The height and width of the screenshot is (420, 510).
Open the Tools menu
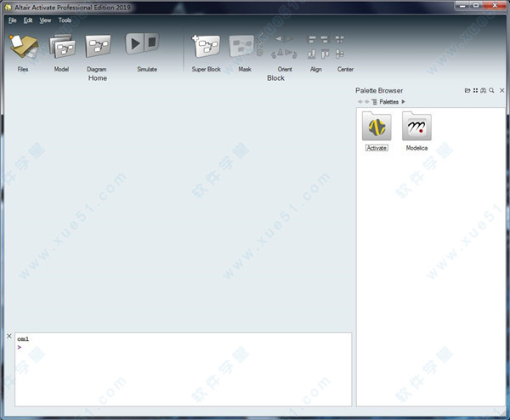tap(65, 20)
